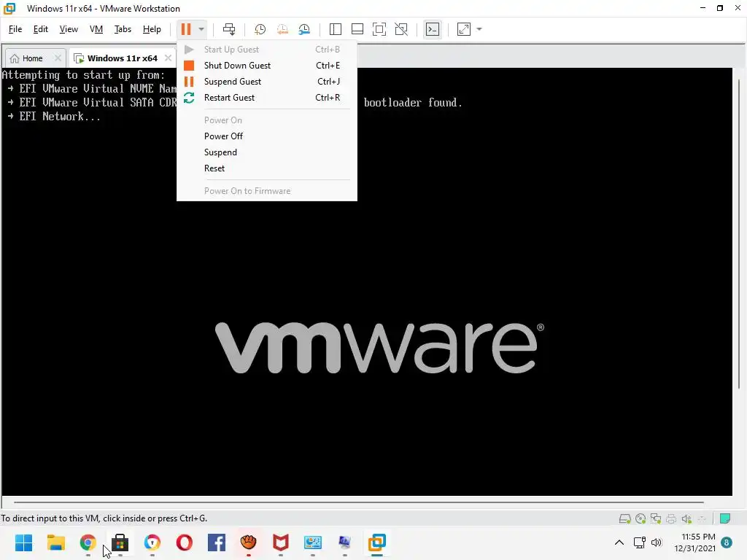
Task: Select Power Off in power menu
Action: click(267, 136)
